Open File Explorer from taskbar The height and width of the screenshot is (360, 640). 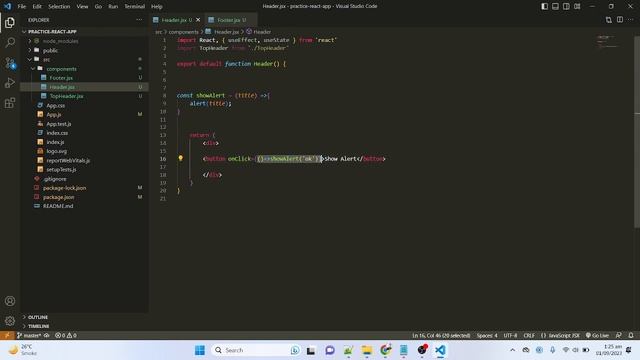tap(367, 350)
